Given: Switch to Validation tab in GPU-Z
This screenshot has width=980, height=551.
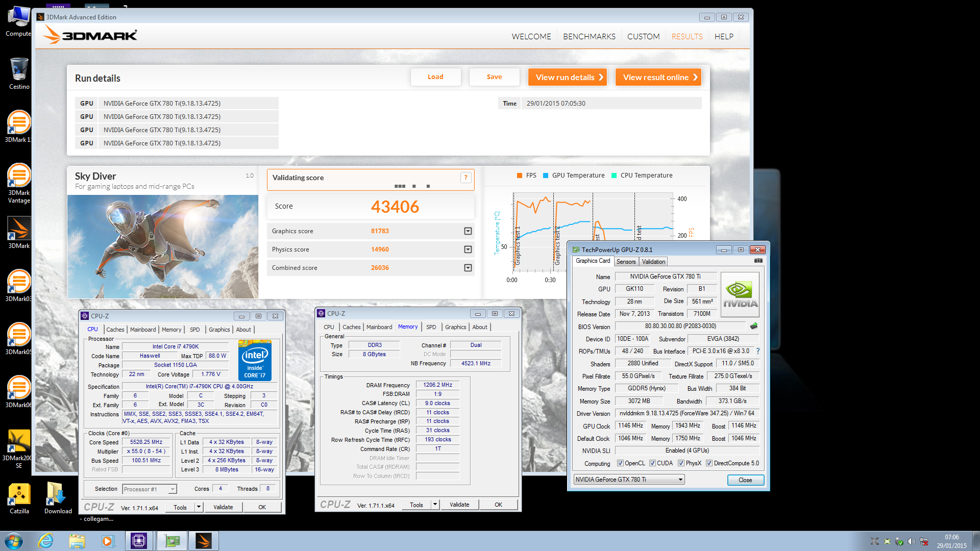Looking at the screenshot, I should click(653, 262).
